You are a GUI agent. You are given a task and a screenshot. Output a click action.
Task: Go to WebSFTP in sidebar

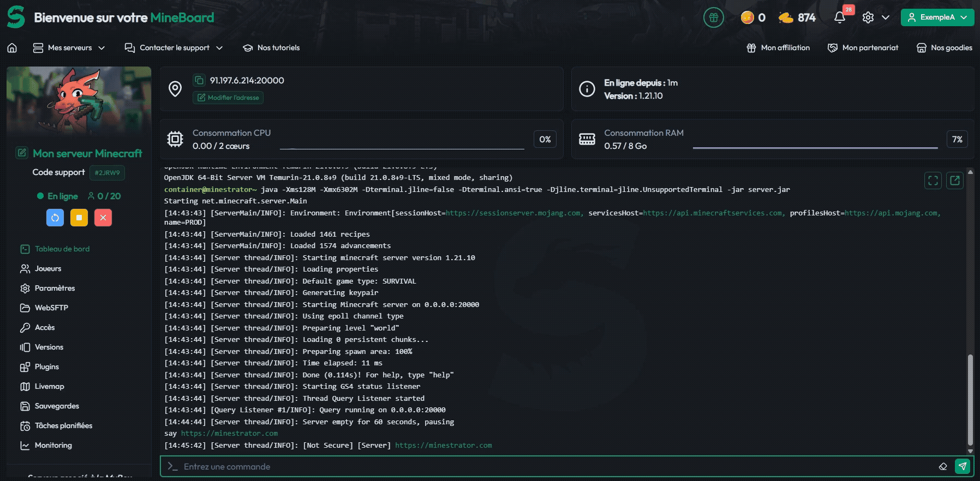51,308
